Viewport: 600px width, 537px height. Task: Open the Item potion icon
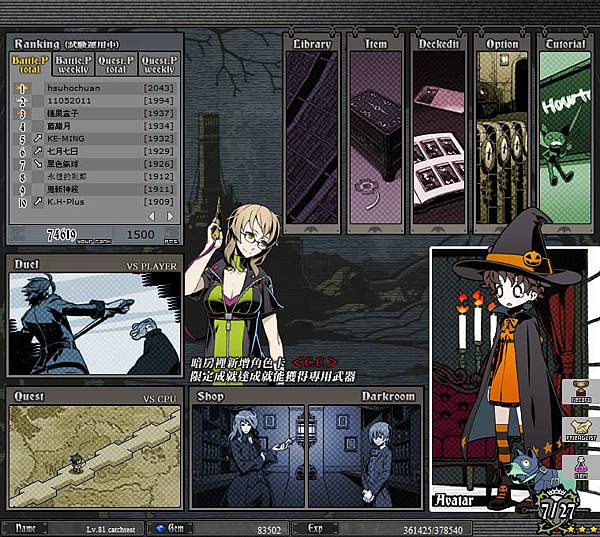(581, 467)
